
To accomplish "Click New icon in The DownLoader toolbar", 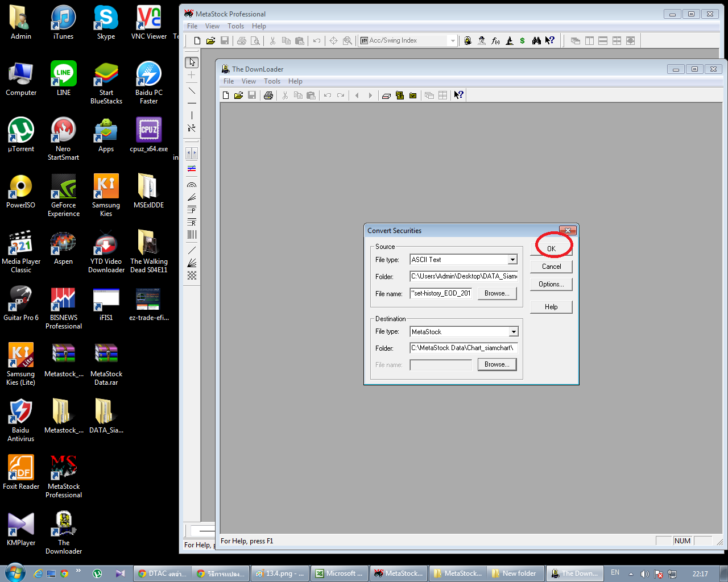I will (226, 95).
